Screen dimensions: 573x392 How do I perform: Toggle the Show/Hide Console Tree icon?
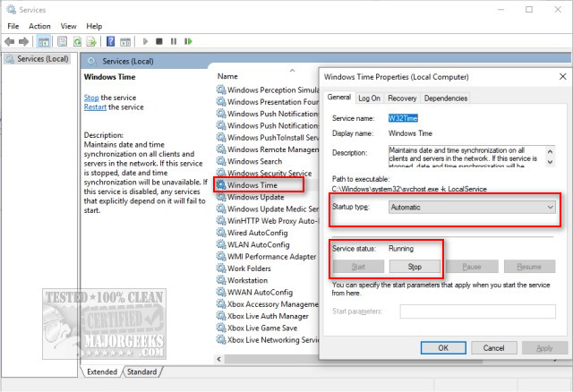pos(44,42)
